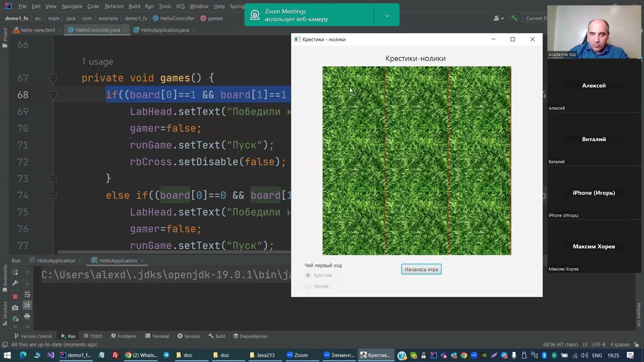Open Telegram from the taskbar
644x362 pixels.
(x=166, y=355)
